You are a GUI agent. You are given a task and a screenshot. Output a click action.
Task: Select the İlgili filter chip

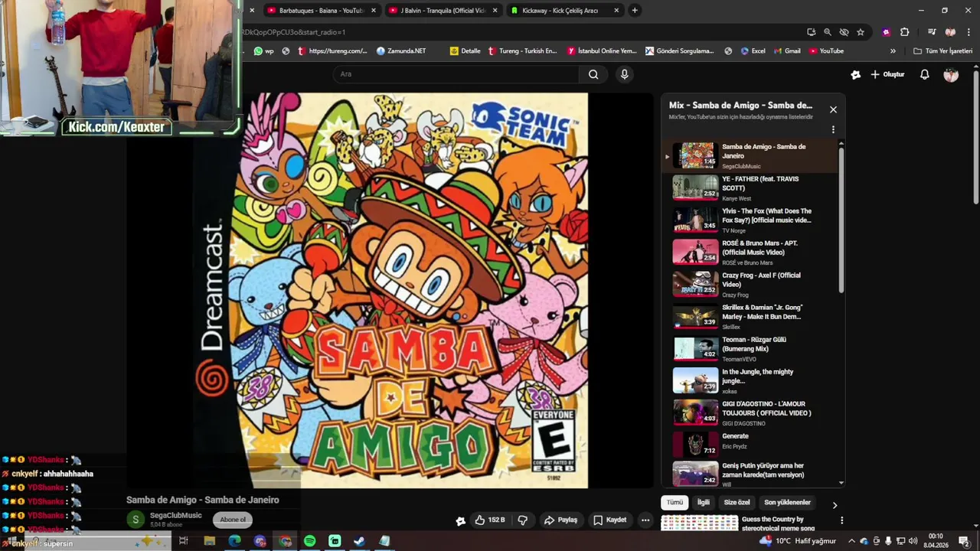[x=704, y=503]
